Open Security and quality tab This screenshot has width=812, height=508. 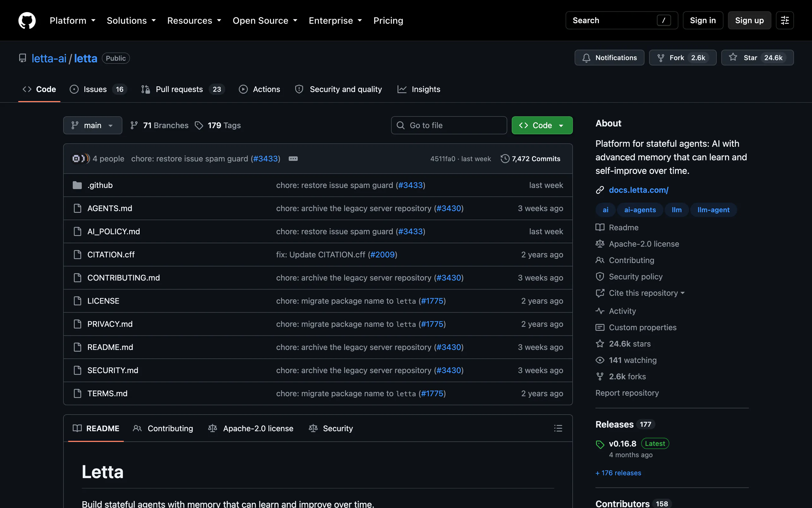[338, 89]
